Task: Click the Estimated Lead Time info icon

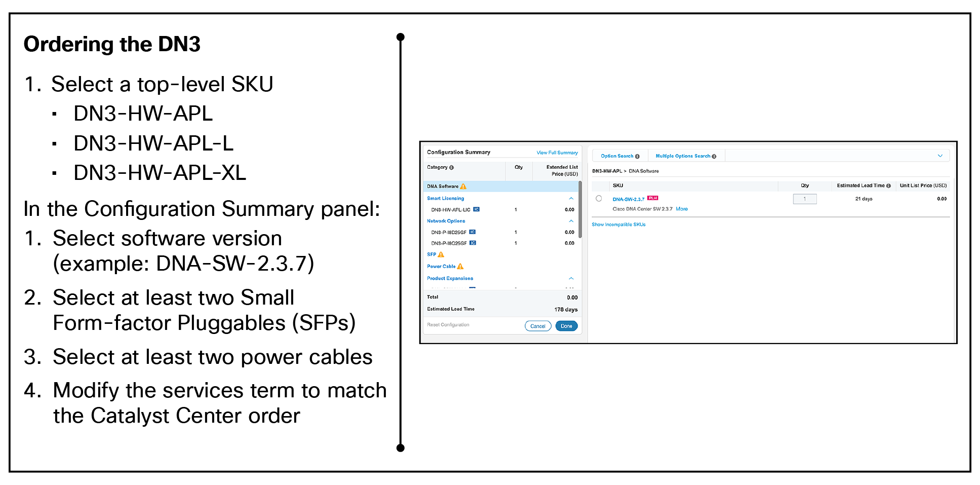Action: point(888,185)
